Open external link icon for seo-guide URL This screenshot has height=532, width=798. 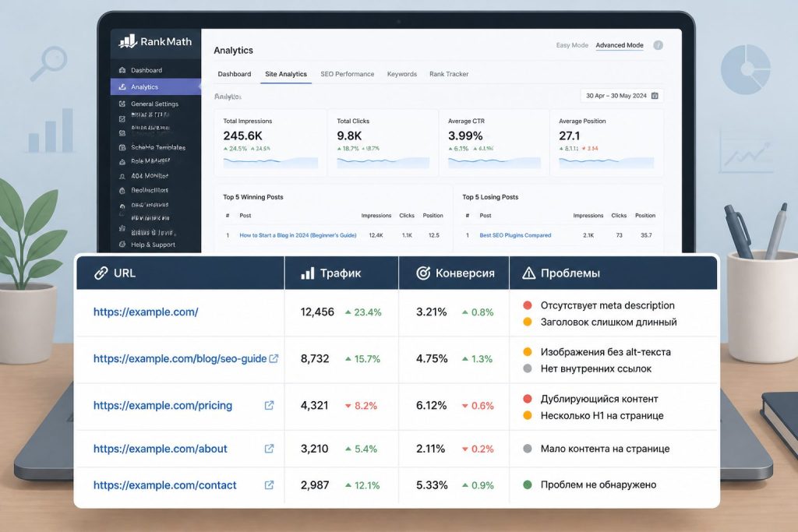pos(274,358)
